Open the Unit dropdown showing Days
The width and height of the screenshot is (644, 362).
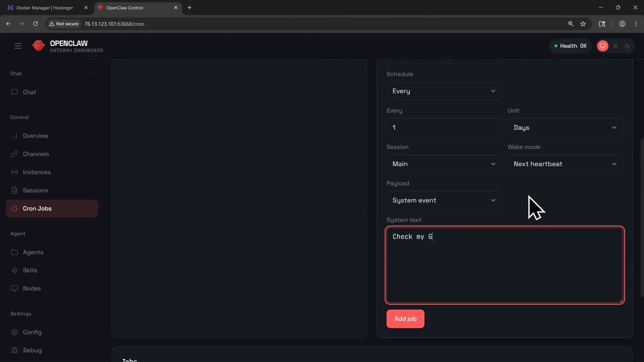pos(565,128)
